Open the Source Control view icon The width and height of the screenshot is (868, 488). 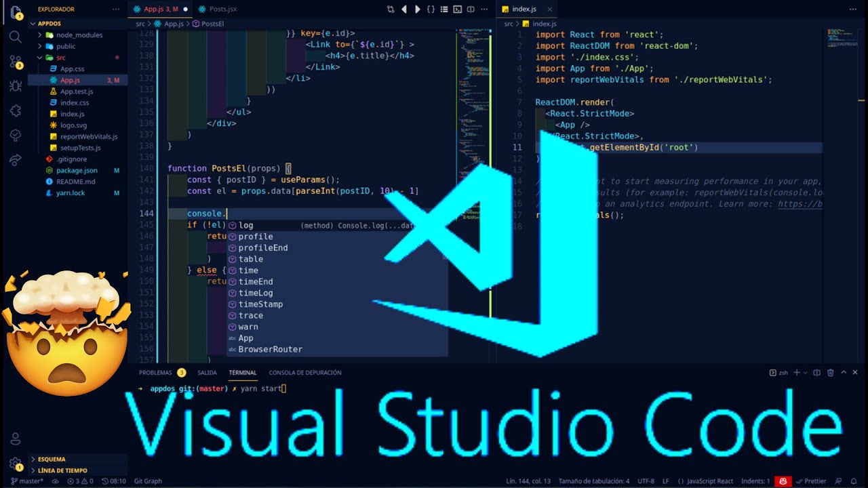point(15,62)
